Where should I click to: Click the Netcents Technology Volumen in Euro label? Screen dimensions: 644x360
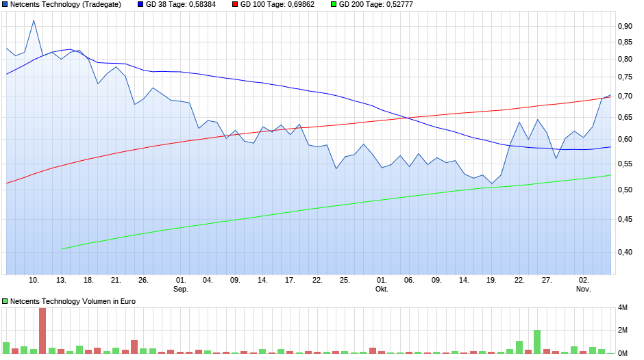tap(73, 301)
